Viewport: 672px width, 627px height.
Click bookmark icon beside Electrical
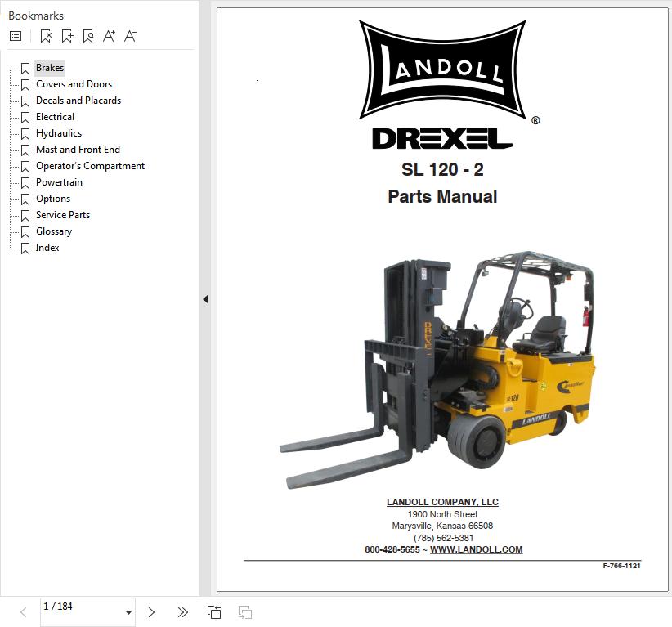click(25, 118)
